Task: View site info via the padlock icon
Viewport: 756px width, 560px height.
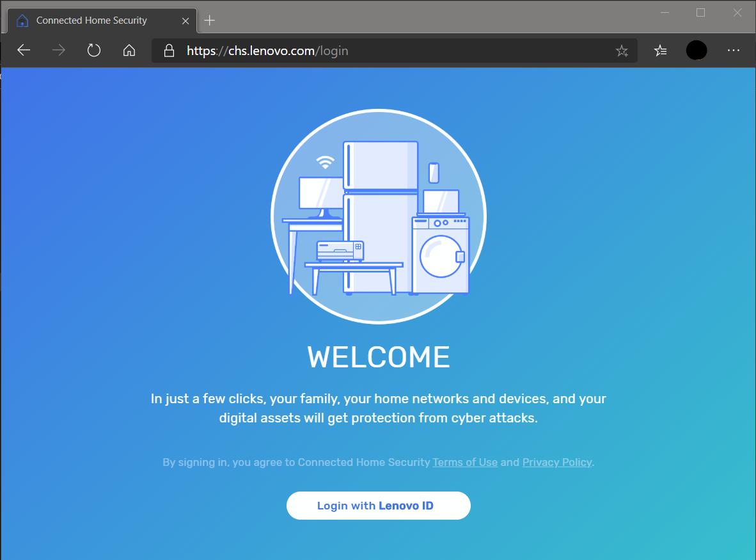Action: (x=169, y=51)
